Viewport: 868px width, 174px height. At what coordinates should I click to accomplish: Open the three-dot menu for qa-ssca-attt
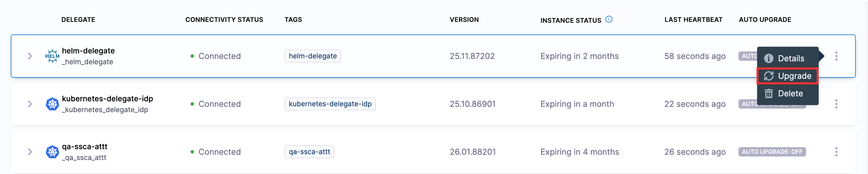click(x=836, y=152)
